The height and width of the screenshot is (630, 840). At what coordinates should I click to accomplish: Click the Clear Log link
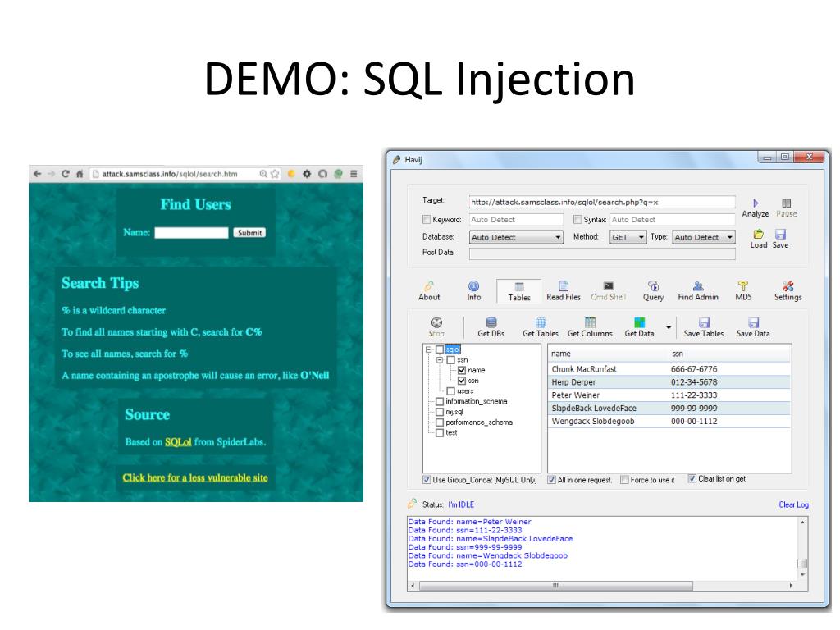pos(793,504)
